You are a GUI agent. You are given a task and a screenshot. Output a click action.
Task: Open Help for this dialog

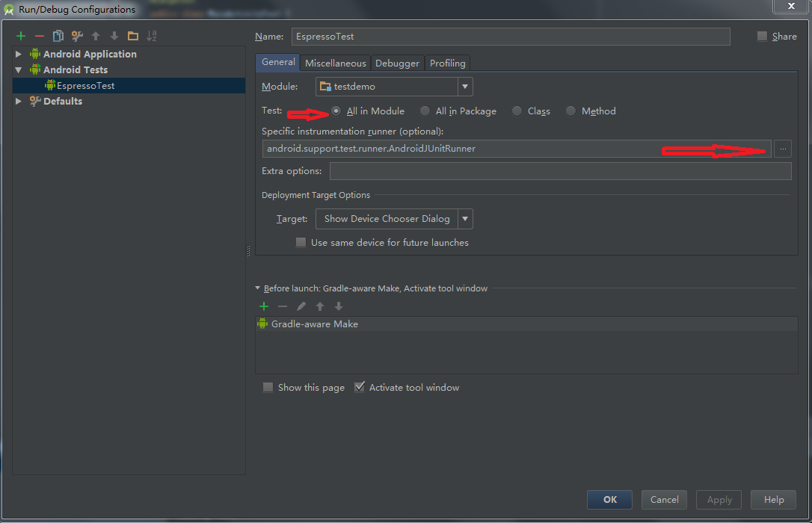click(x=774, y=500)
